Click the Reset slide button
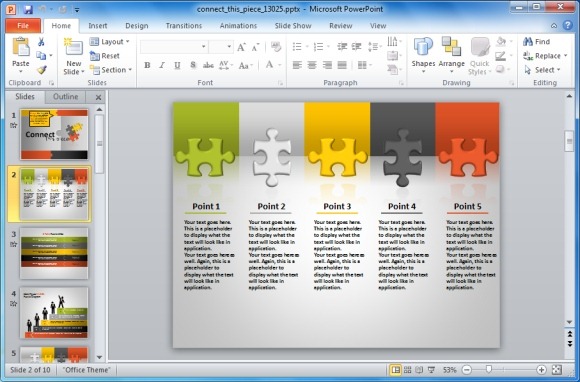Screen dimensions: 580x382 point(105,56)
